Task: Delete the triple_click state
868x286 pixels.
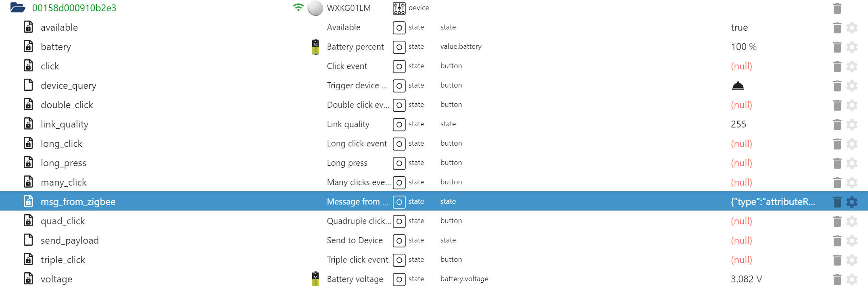Action: (x=837, y=260)
